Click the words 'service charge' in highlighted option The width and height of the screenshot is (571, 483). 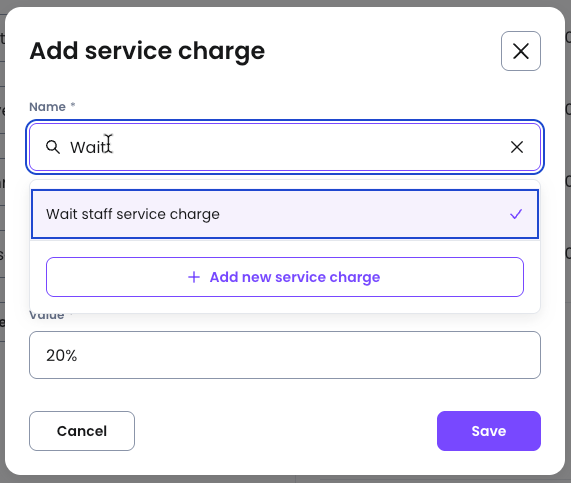point(168,214)
